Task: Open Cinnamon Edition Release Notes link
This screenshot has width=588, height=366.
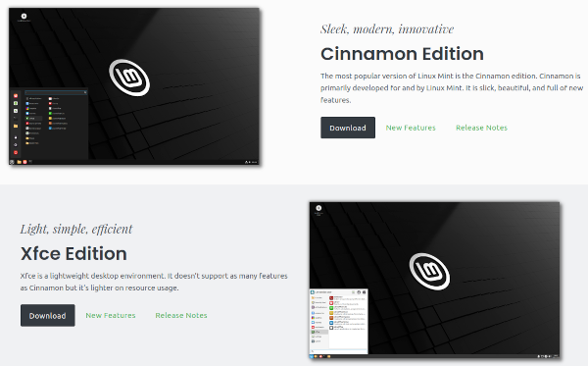Action: (481, 128)
